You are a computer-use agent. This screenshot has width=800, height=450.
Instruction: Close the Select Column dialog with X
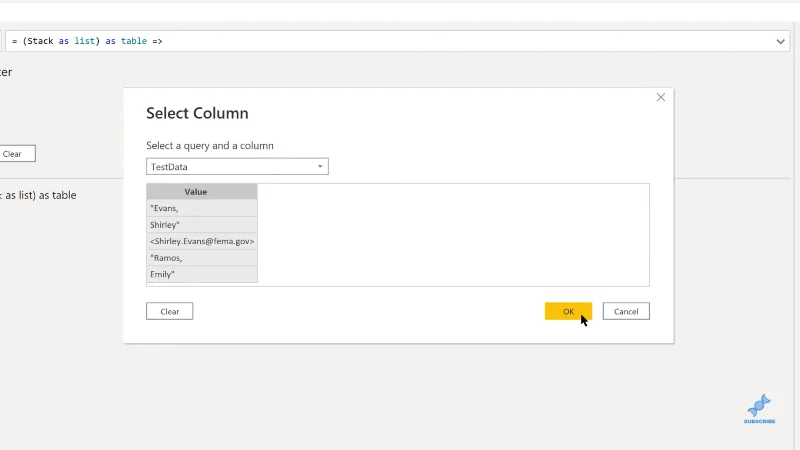point(661,97)
